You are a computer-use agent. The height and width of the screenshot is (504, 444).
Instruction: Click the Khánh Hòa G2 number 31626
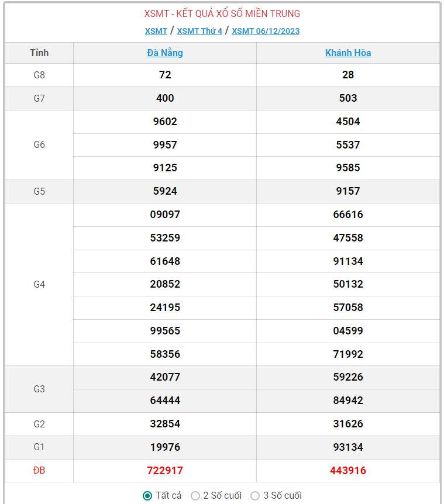348,424
